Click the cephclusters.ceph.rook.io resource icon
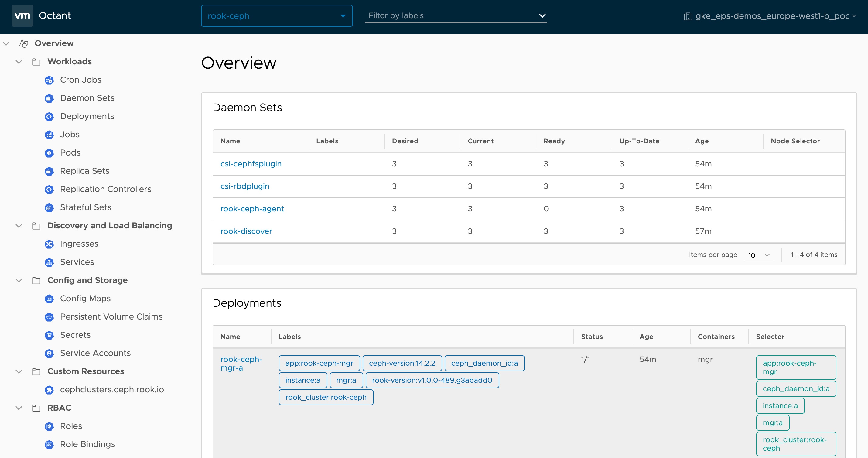 coord(49,390)
